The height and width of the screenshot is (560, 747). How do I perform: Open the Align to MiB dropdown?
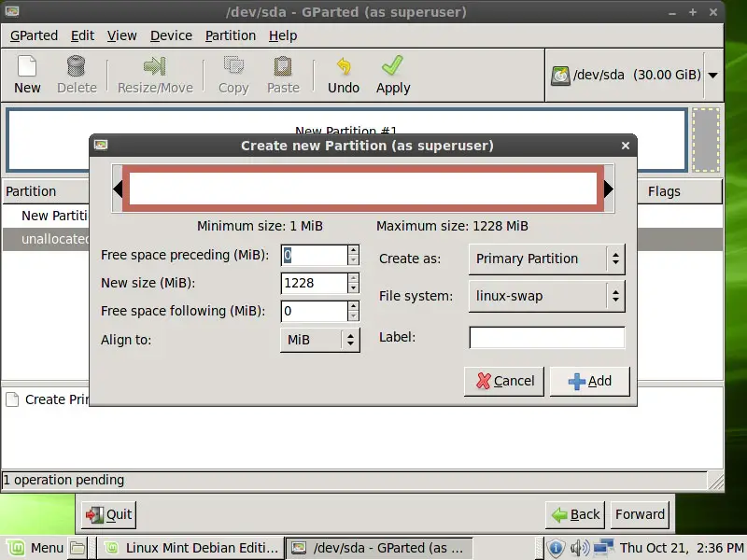click(319, 340)
